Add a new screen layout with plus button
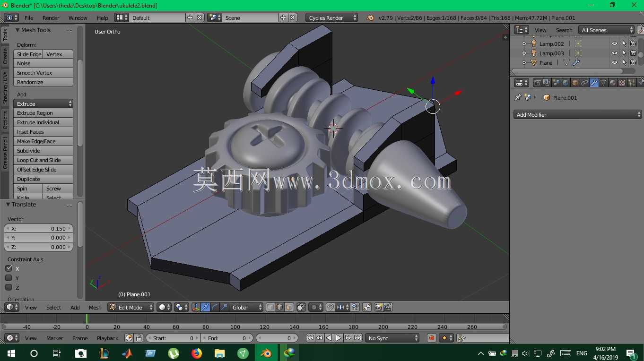This screenshot has height=361, width=644. click(190, 17)
